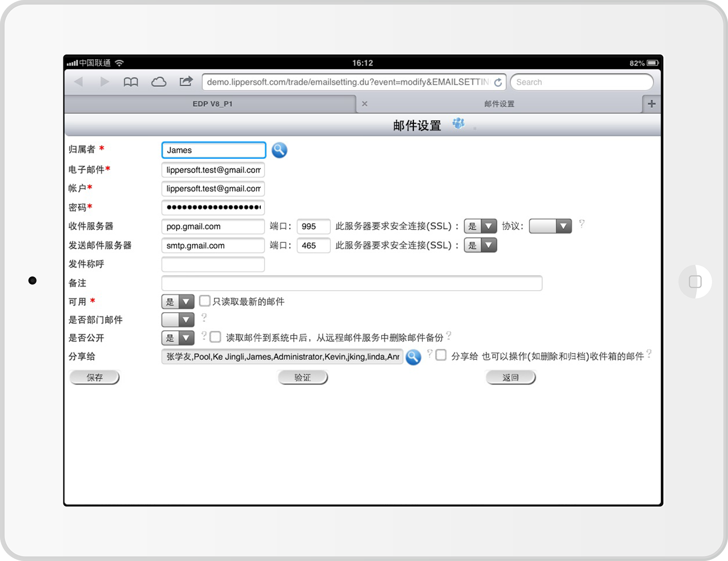
Task: Open the 是否部门邮件 dropdown
Action: click(178, 320)
